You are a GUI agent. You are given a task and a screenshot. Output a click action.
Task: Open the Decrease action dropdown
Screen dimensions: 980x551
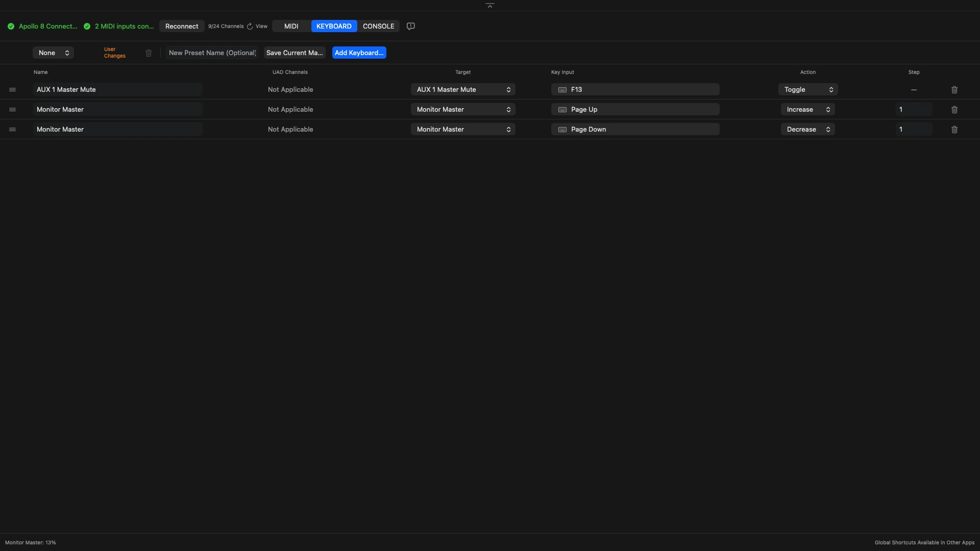pyautogui.click(x=808, y=130)
